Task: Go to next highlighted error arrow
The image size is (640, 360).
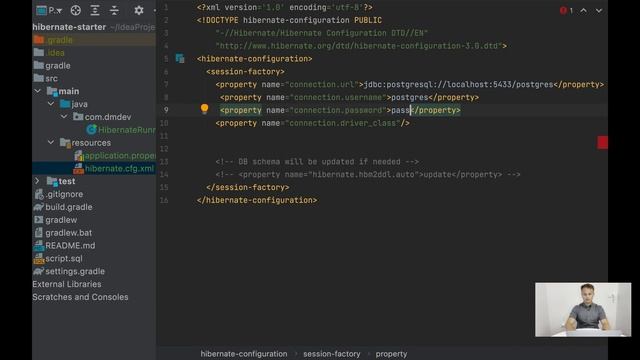Action: coord(599,11)
